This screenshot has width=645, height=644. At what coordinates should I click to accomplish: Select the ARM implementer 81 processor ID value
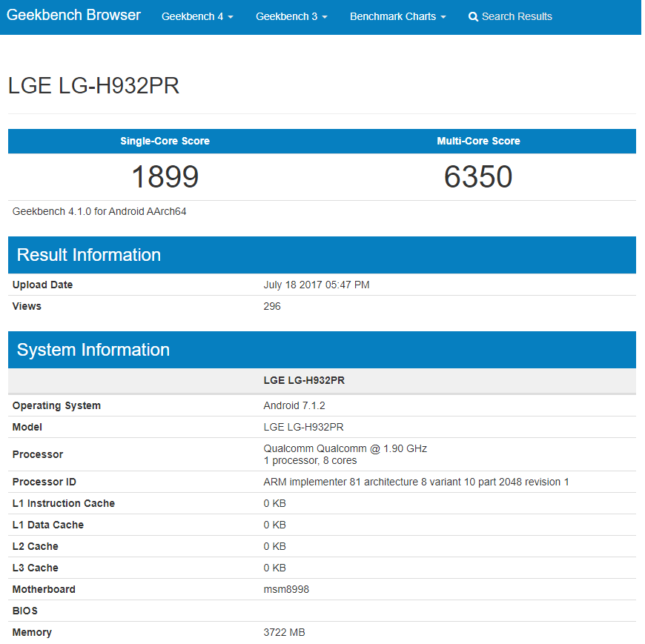417,482
